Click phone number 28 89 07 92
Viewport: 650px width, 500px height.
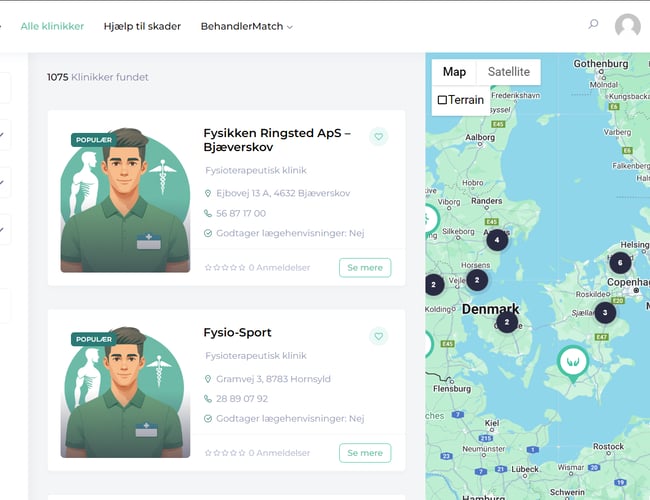pyautogui.click(x=242, y=399)
